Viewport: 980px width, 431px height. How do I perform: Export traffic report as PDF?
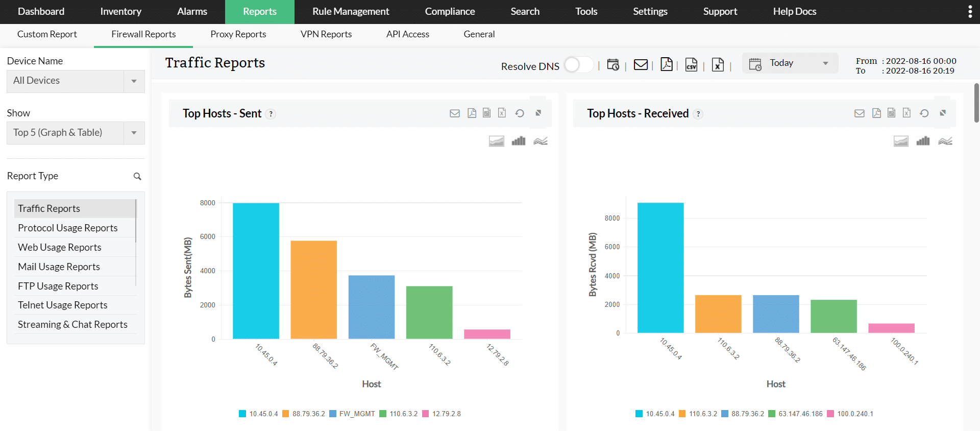pyautogui.click(x=666, y=64)
